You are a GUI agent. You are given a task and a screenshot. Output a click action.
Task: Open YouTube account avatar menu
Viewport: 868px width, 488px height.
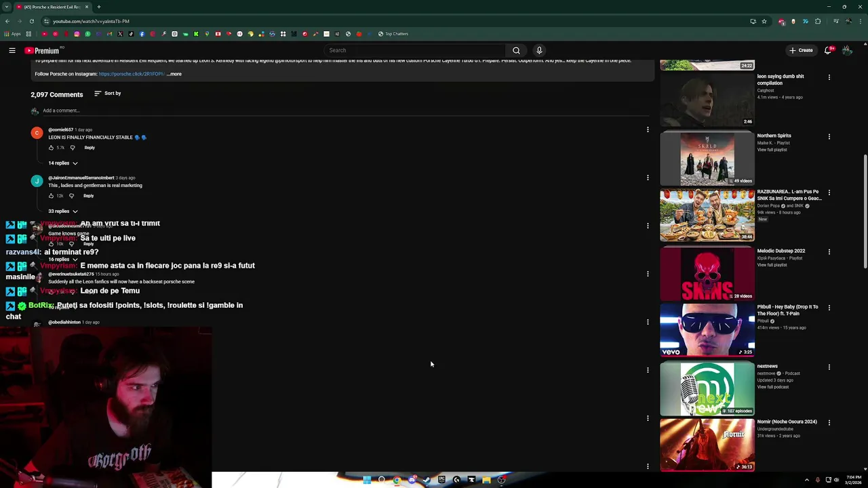click(x=847, y=50)
